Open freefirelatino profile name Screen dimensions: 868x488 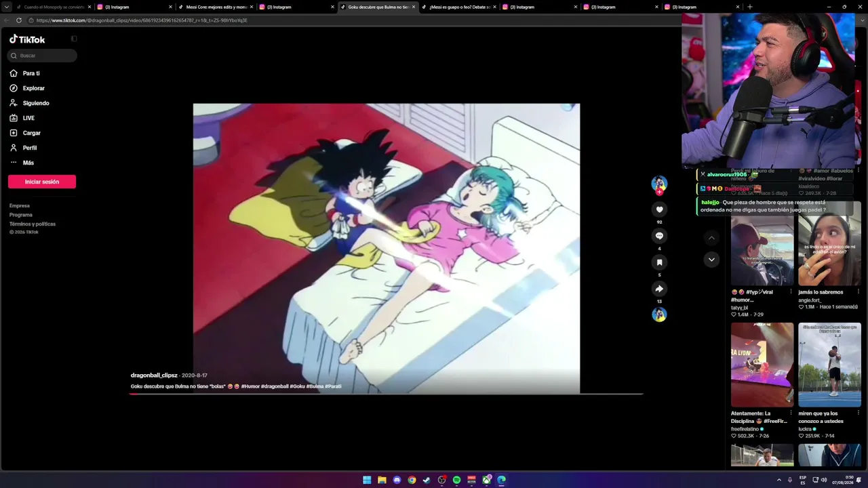coord(745,429)
